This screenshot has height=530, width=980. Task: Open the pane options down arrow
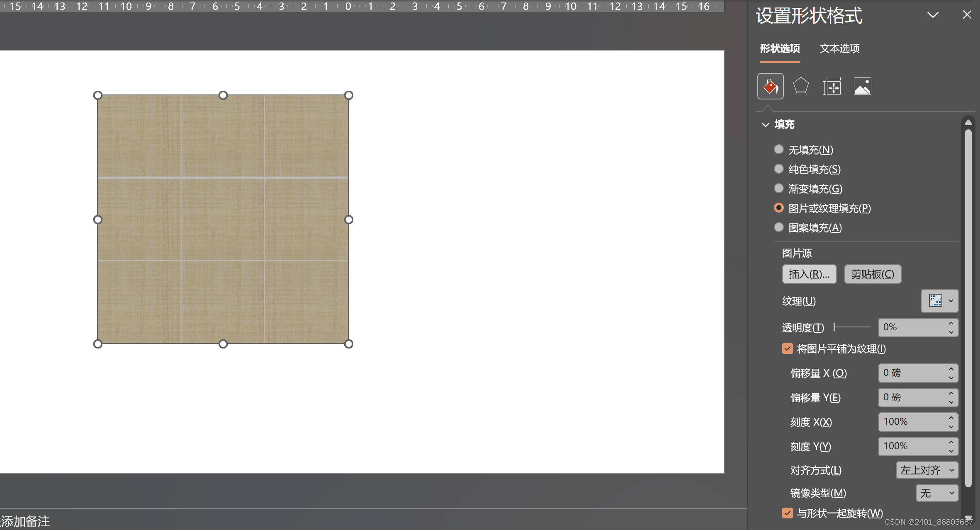(933, 15)
